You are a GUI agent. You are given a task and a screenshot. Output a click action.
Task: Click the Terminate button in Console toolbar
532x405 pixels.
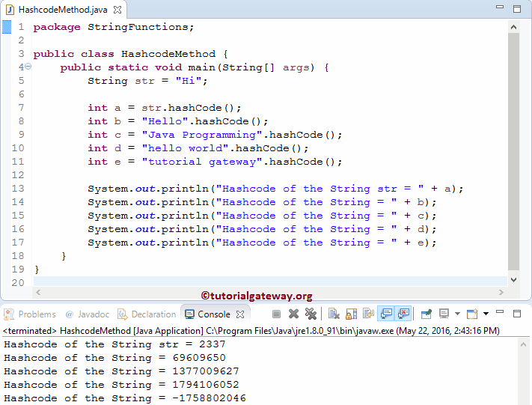point(277,314)
